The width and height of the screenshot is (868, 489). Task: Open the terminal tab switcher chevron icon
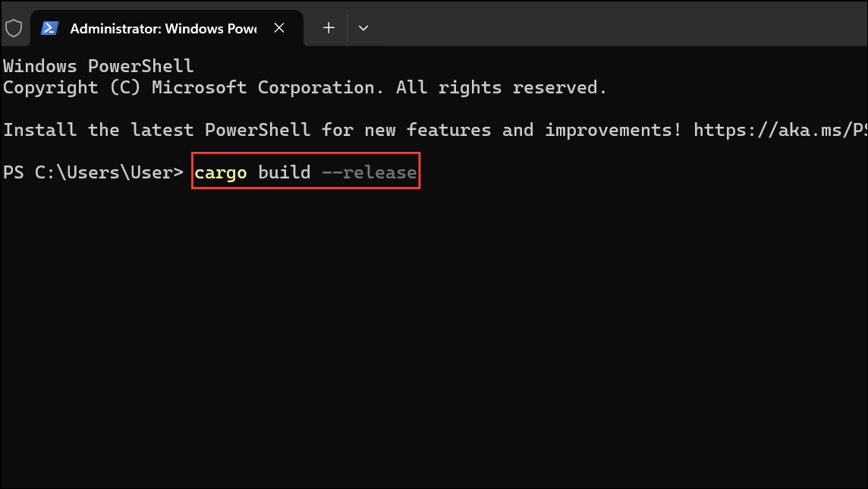coord(363,27)
